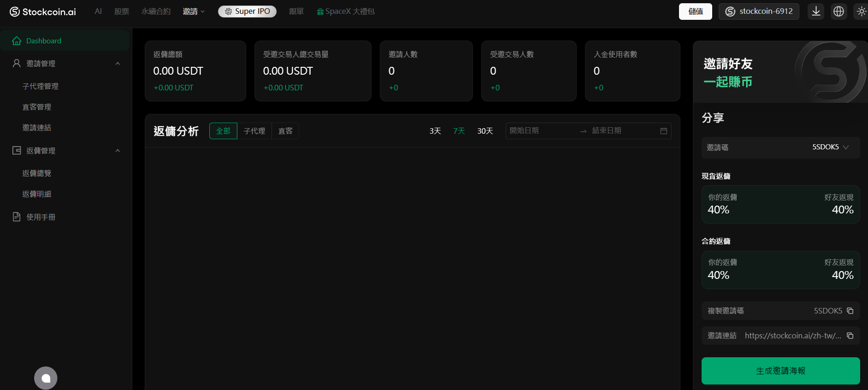Screen dimensions: 868x390
Task: Click the 合約返傭 rebate card
Action: [x=781, y=270]
